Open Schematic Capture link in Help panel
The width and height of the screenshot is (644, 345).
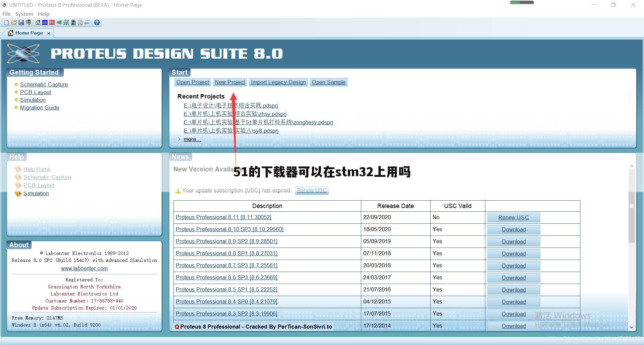pos(47,177)
